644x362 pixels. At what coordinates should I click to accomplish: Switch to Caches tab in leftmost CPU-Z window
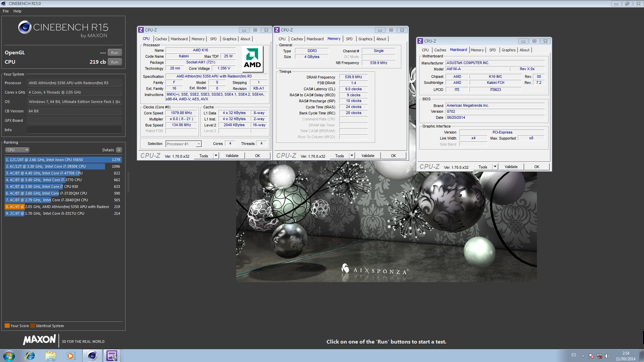coord(161,39)
